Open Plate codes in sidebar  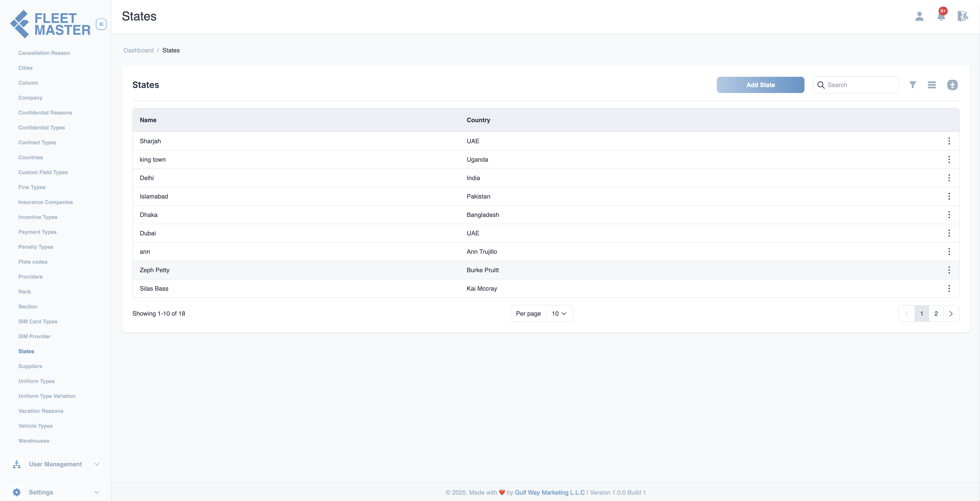coord(33,262)
